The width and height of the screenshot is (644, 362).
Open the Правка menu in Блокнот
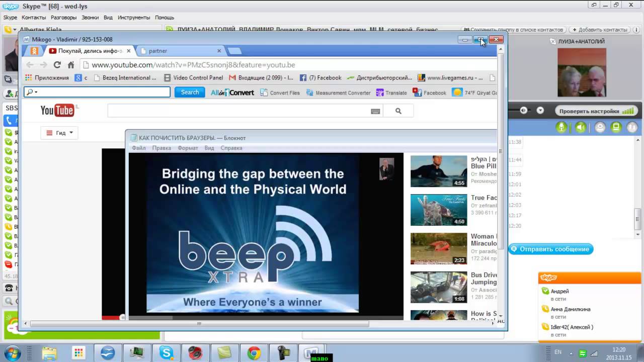tap(162, 148)
